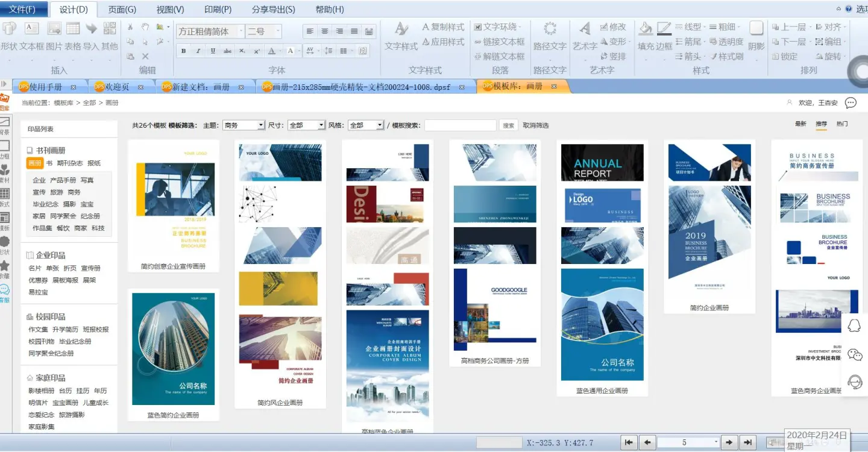The image size is (868, 452).
Task: Click the 形状 (Shape) insert icon
Action: click(x=8, y=29)
